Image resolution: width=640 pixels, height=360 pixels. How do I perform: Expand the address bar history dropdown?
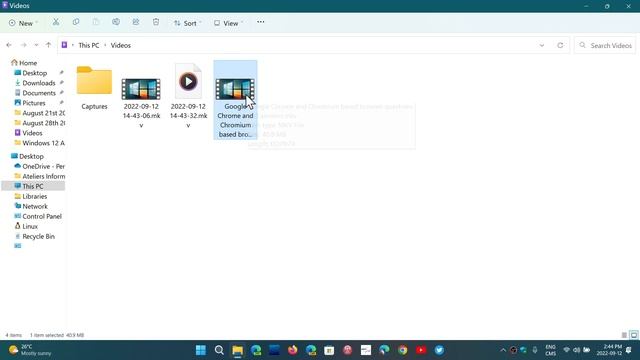point(542,45)
